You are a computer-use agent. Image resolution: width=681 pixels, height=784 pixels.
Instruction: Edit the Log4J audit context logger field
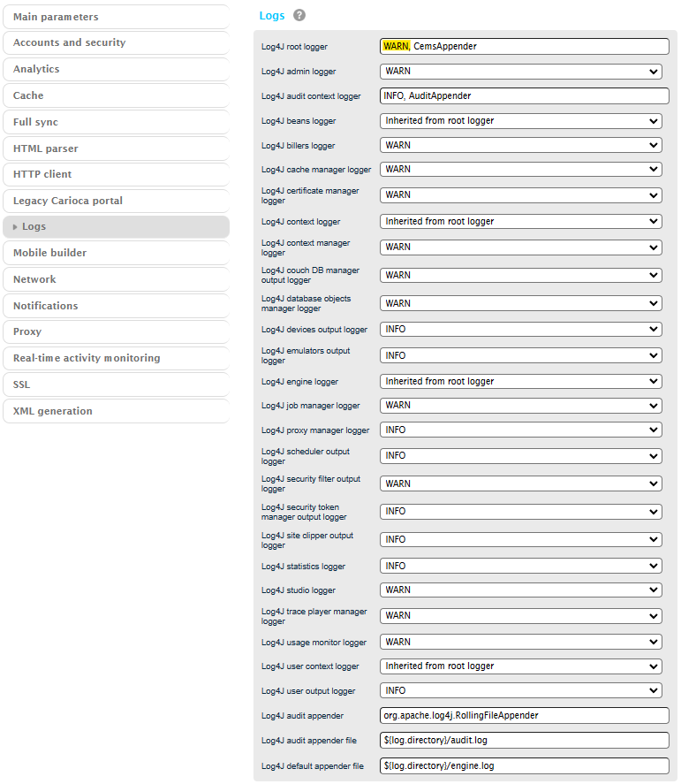pos(525,96)
